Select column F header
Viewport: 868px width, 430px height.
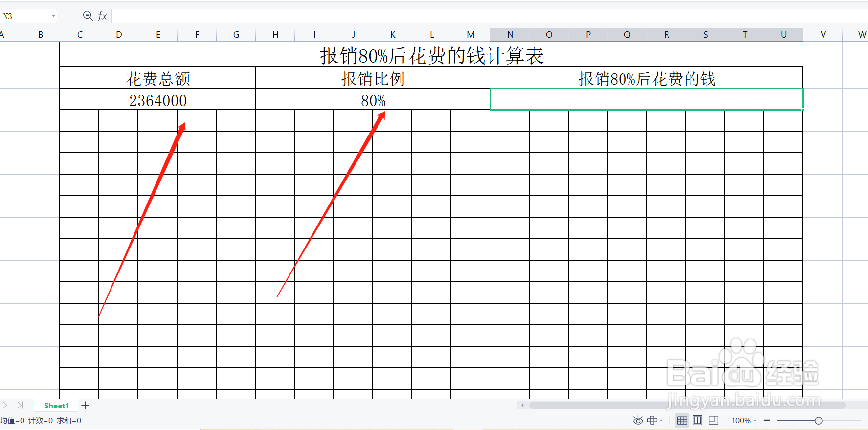click(x=197, y=34)
